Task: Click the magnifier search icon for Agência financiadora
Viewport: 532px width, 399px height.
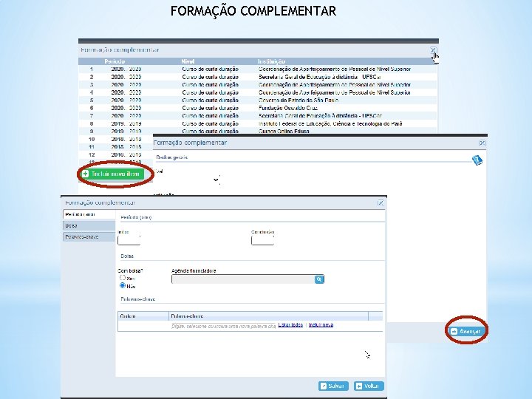Action: (319, 279)
